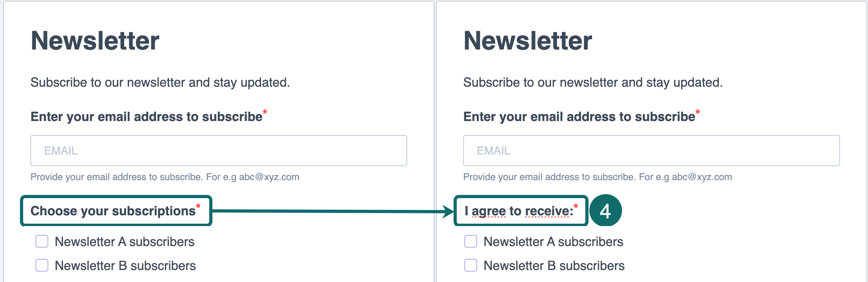
Task: Click the right form's Newsletter heading
Action: 528,41
